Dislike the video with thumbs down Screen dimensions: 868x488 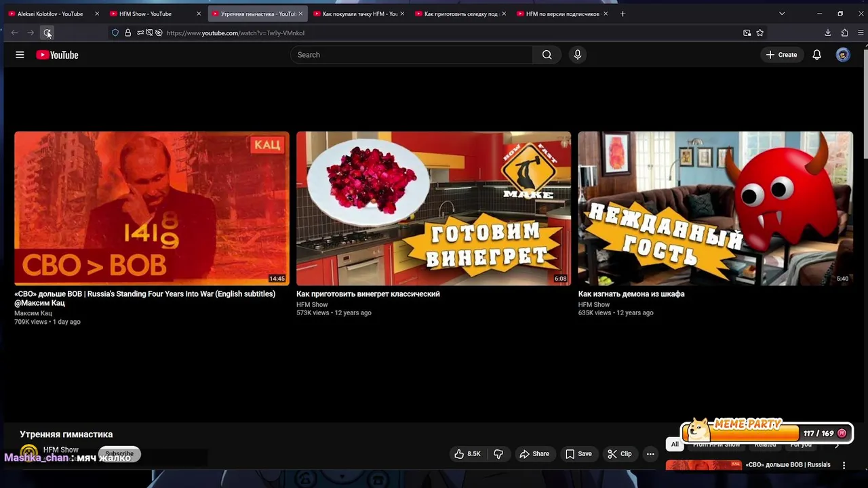(x=498, y=454)
